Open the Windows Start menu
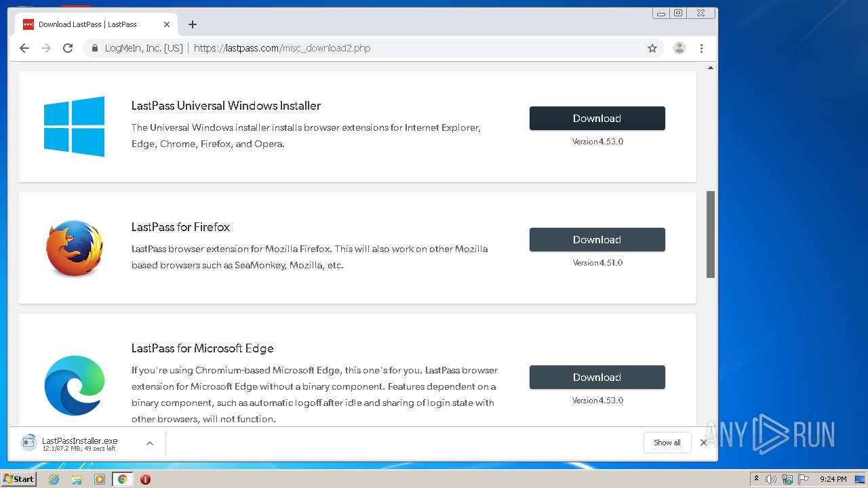The image size is (868, 488). 19,479
